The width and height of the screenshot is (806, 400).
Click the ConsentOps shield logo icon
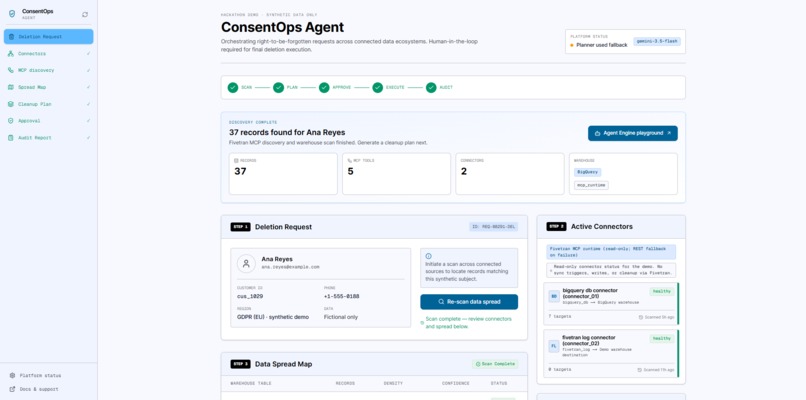(x=12, y=14)
